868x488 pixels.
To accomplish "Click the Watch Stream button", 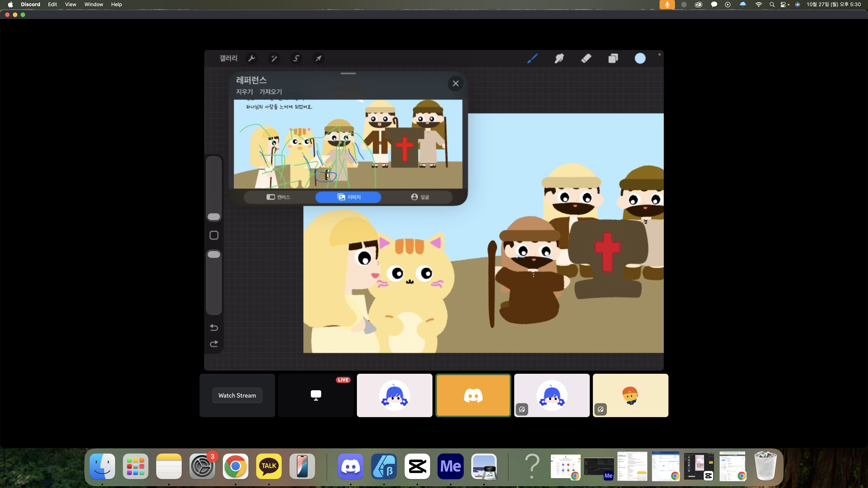I will pyautogui.click(x=237, y=395).
